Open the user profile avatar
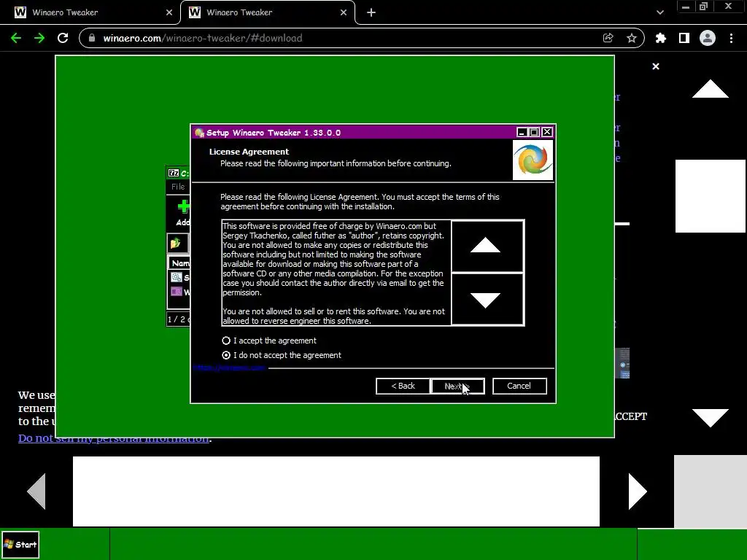The image size is (747, 560). (x=708, y=38)
